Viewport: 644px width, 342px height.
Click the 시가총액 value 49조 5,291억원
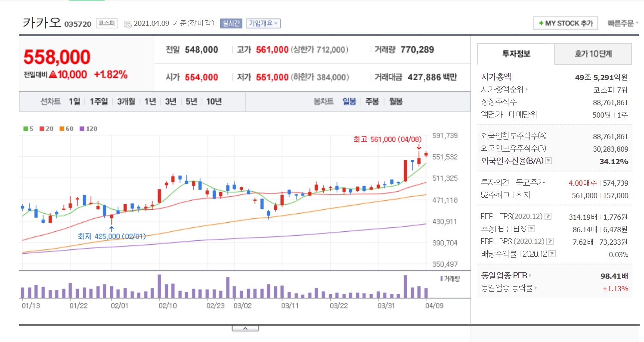[x=601, y=78]
